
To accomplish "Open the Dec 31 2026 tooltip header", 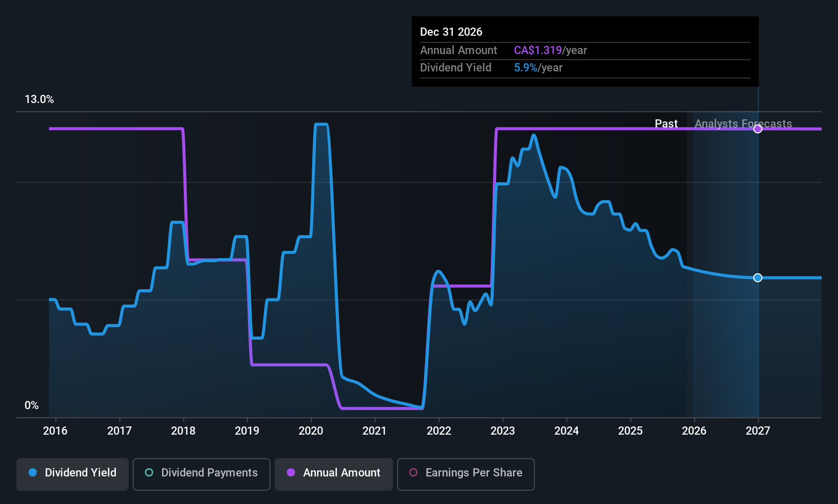I will (x=451, y=32).
